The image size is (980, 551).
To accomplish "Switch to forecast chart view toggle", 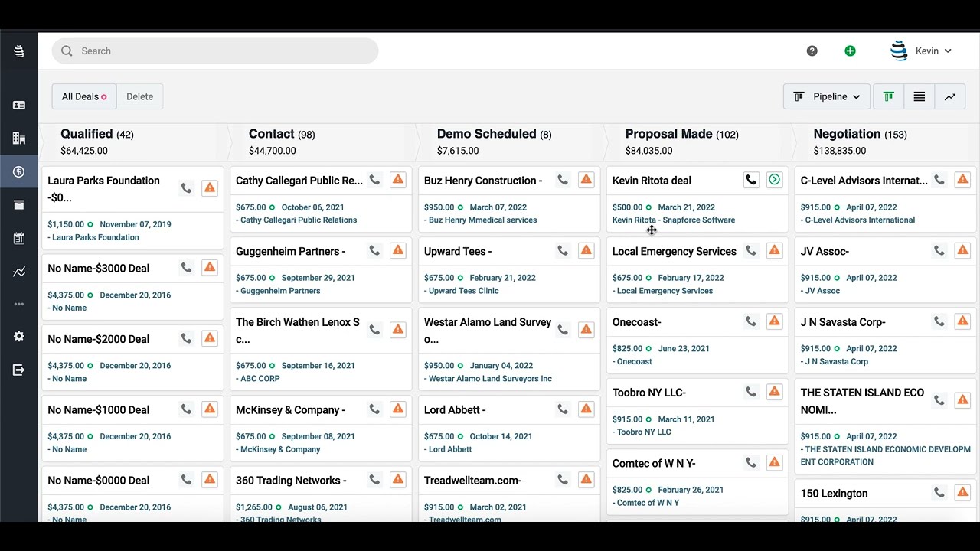I will click(x=949, y=96).
